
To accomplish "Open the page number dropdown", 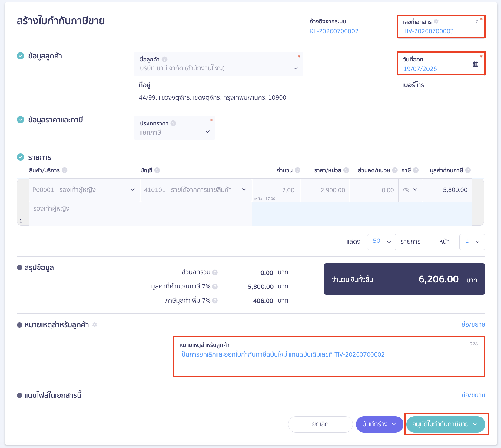I will (472, 242).
